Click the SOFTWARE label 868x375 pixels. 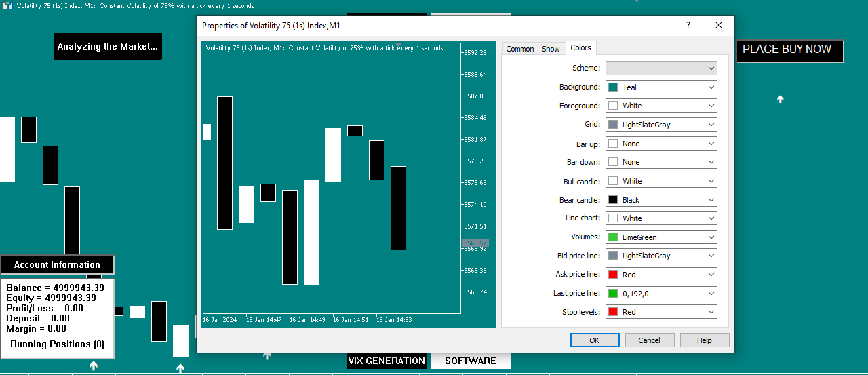pyautogui.click(x=471, y=361)
